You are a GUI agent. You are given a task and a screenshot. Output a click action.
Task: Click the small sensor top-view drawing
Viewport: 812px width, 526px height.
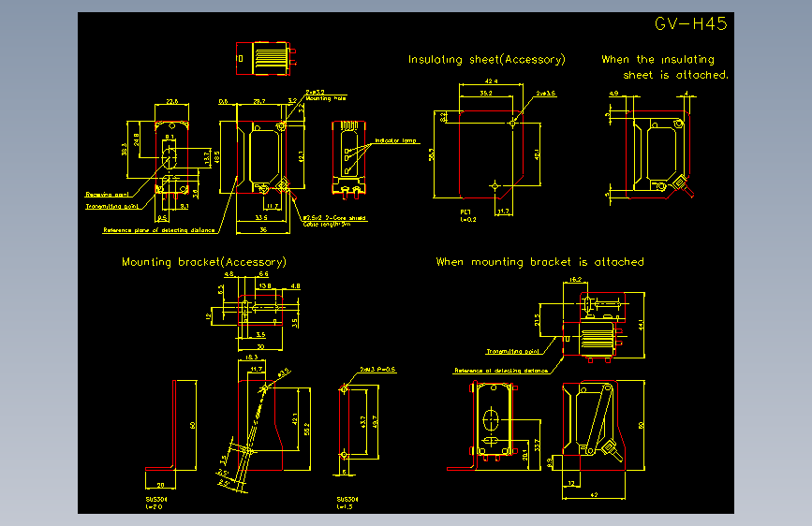[x=266, y=58]
